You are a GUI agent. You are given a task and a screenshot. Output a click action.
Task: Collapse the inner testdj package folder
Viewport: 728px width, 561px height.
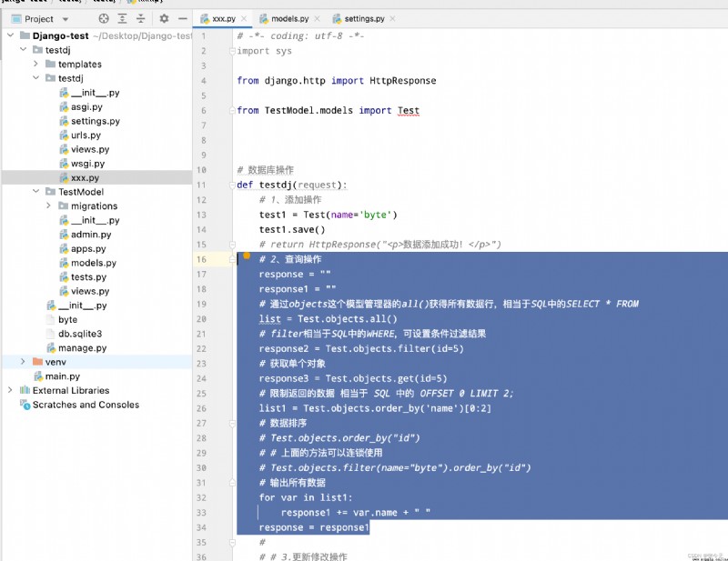[x=35, y=77]
